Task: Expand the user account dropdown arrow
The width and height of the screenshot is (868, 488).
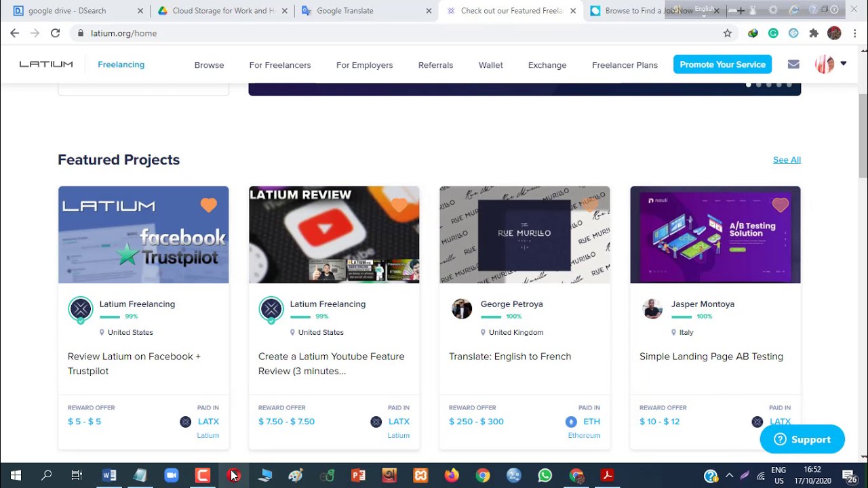Action: [x=844, y=64]
